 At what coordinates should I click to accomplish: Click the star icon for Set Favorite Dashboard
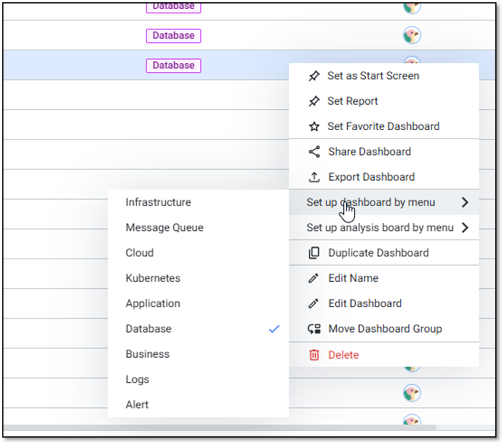click(x=314, y=127)
